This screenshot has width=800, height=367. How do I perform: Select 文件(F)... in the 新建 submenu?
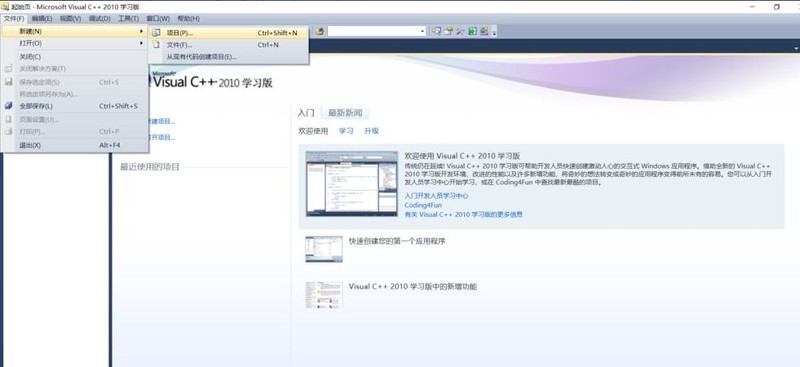[229, 45]
